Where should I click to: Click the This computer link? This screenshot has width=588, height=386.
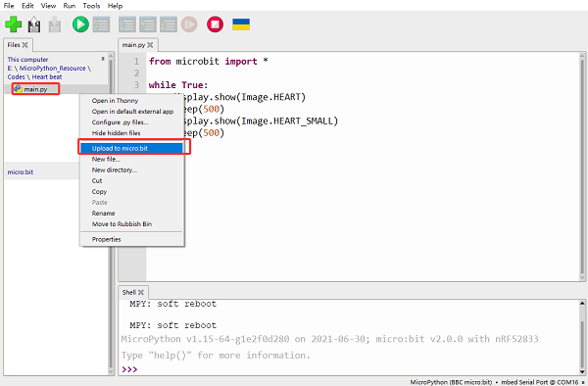coord(27,59)
